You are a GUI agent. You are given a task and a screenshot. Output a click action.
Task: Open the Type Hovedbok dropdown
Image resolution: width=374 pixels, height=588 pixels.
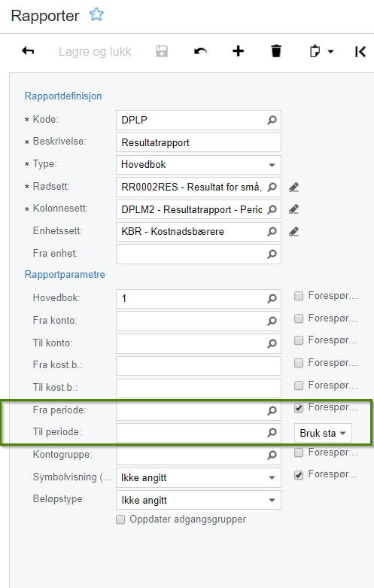coord(272,165)
